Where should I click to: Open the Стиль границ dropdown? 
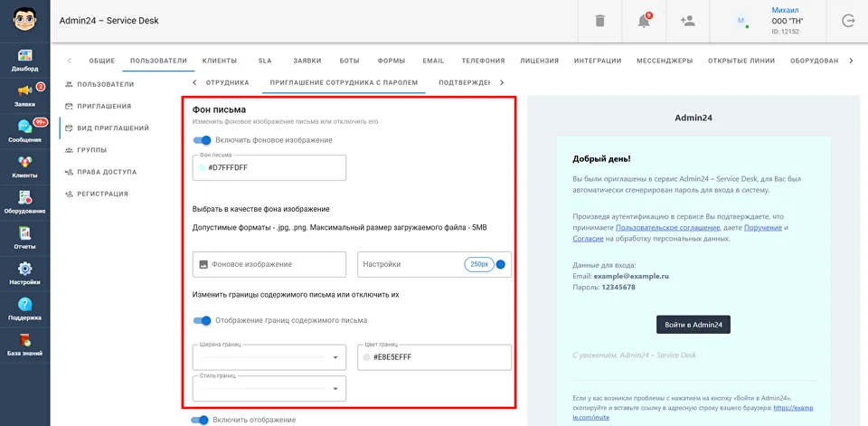click(x=269, y=388)
